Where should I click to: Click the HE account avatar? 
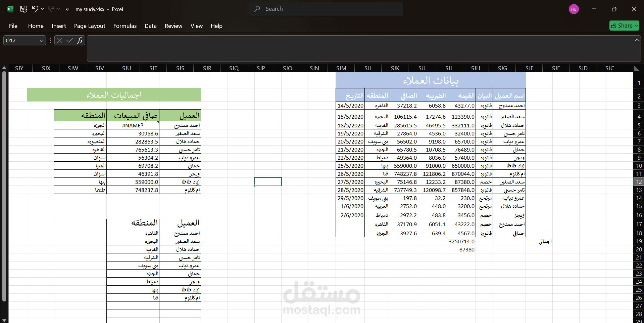click(x=574, y=9)
